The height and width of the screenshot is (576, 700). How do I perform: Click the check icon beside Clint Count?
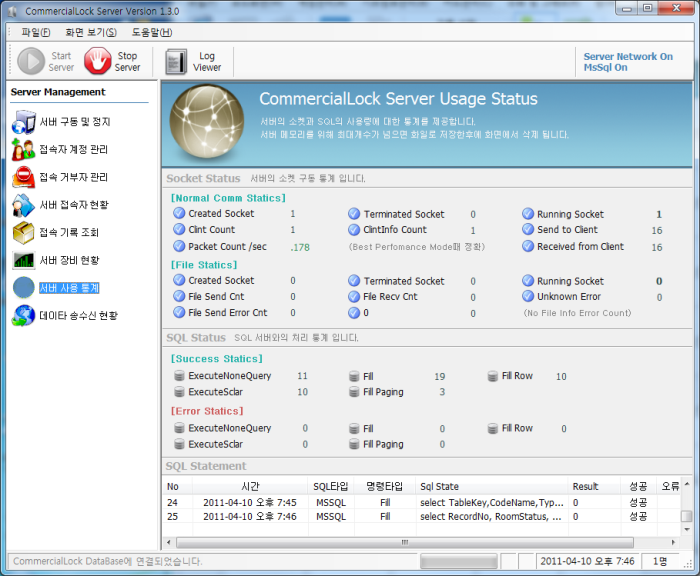[x=179, y=230]
